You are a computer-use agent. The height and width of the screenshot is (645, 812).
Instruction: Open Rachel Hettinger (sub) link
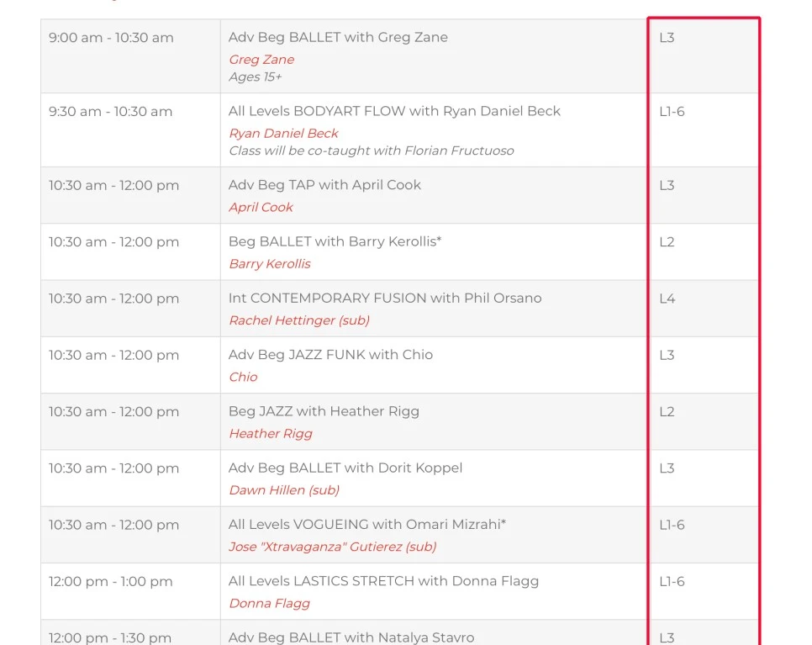pos(299,320)
